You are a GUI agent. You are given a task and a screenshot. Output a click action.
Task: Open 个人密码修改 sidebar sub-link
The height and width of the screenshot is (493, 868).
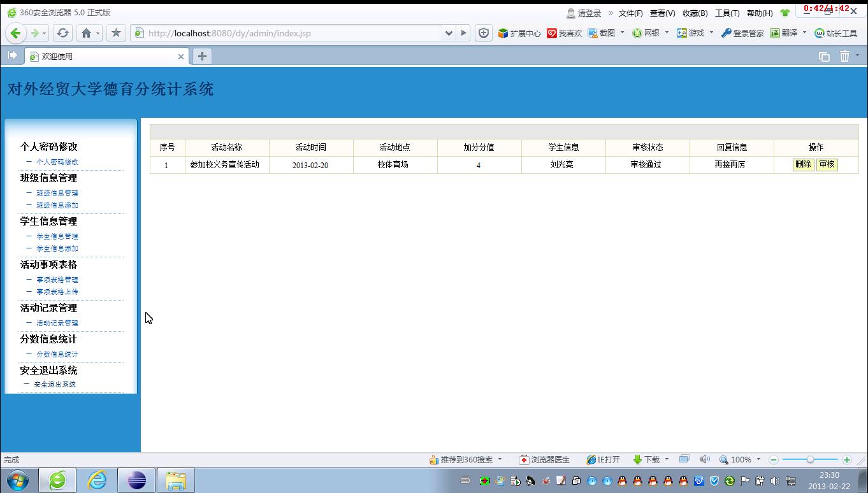pos(57,162)
